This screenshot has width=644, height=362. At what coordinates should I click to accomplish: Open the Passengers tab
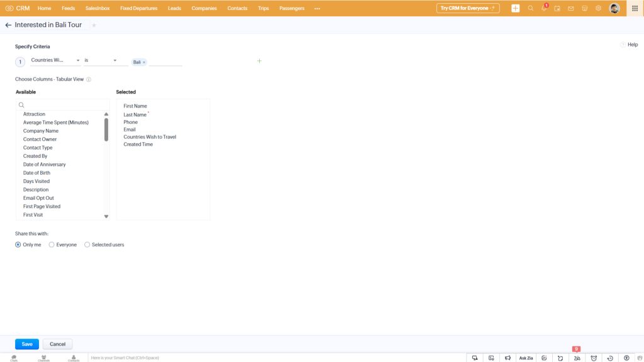coord(292,8)
